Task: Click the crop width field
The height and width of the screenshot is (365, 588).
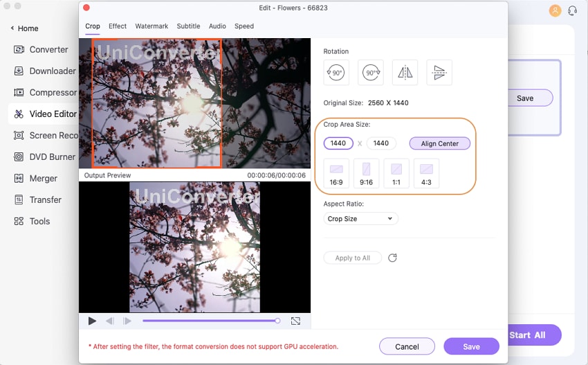Action: [338, 143]
